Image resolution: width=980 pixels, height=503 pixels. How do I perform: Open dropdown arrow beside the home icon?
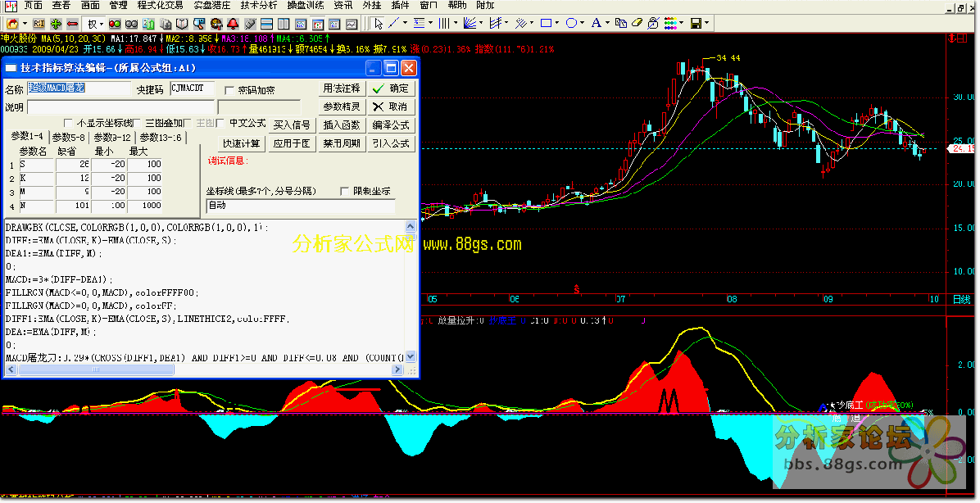coord(25,24)
